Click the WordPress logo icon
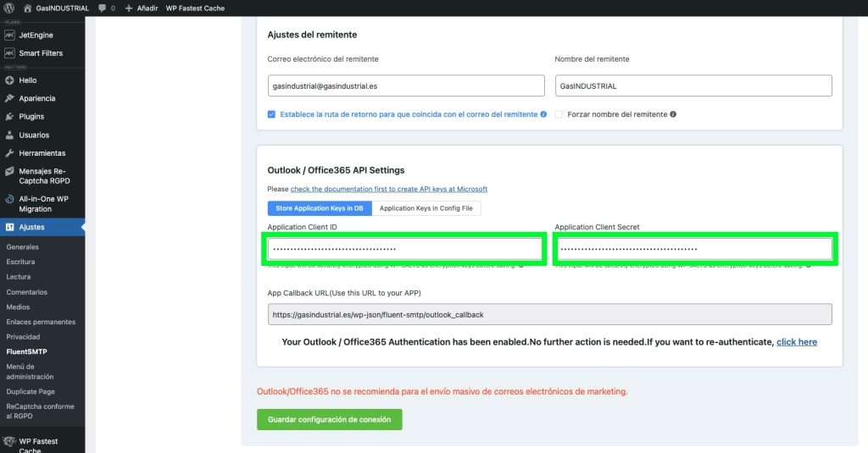Image resolution: width=868 pixels, height=453 pixels. point(9,8)
